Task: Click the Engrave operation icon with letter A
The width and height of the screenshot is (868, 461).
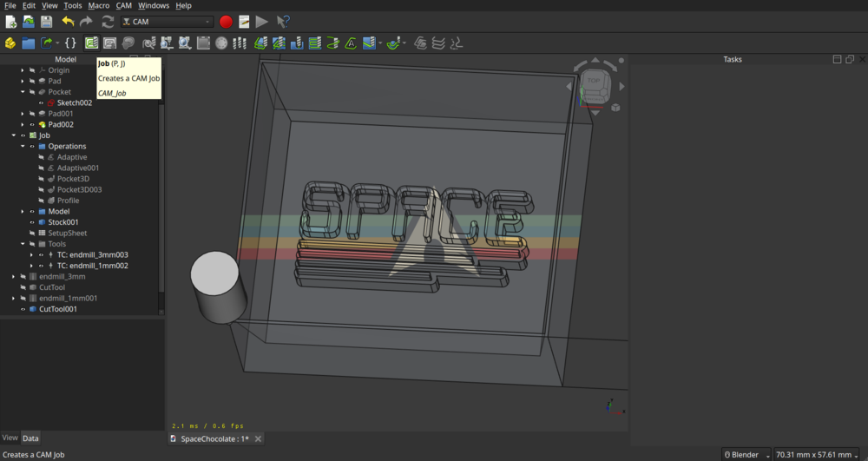Action: 351,43
